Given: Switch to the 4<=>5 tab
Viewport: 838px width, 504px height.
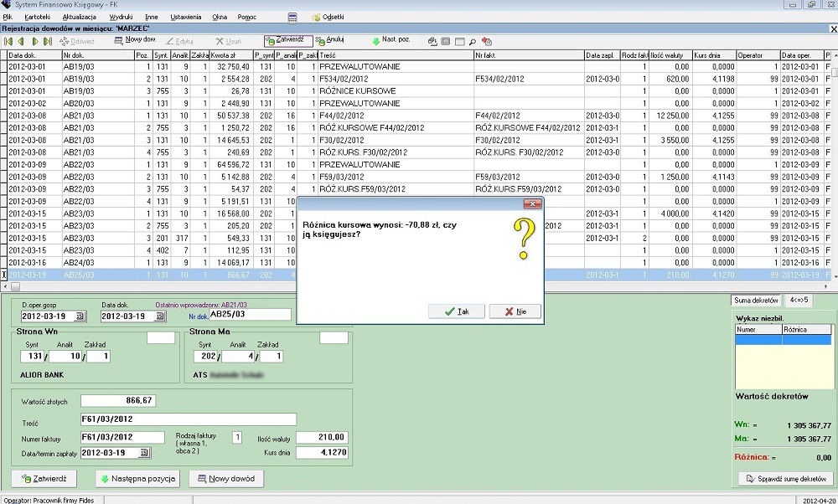Looking at the screenshot, I should click(799, 300).
